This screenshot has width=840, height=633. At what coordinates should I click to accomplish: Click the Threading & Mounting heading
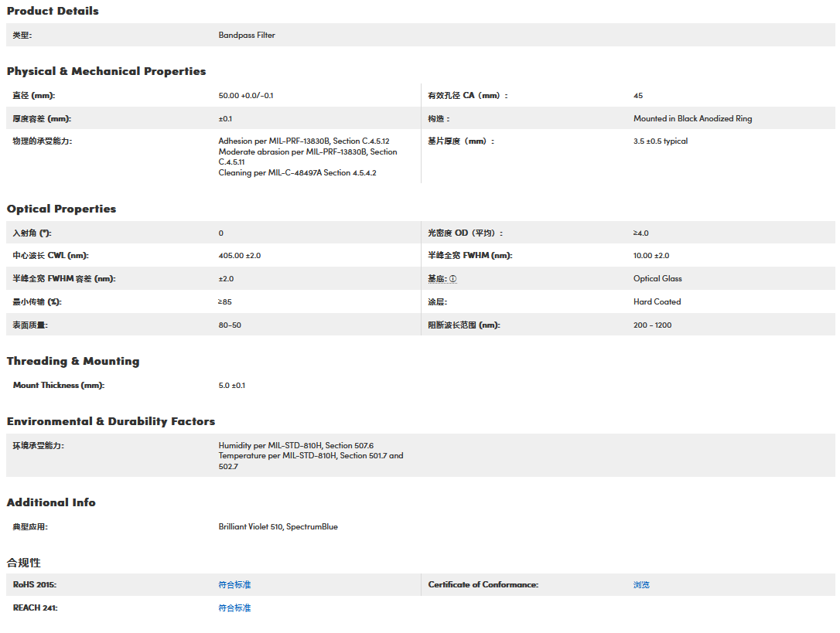tap(73, 361)
